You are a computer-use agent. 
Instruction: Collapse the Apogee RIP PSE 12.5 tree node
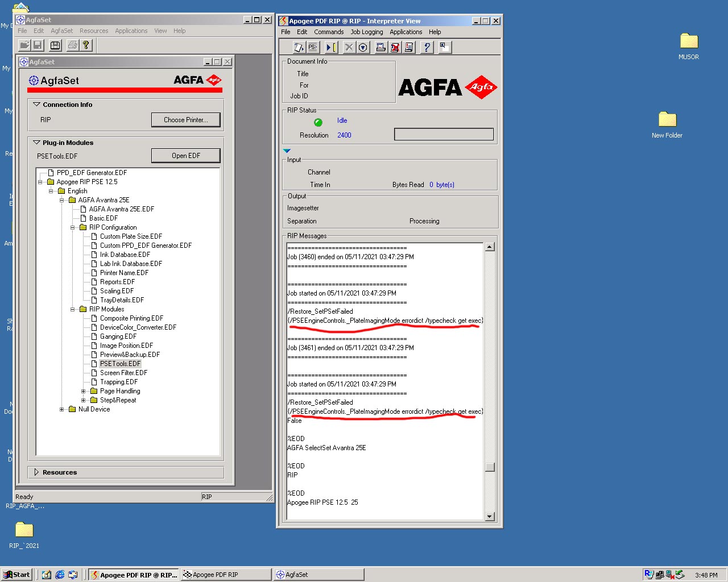coord(40,182)
